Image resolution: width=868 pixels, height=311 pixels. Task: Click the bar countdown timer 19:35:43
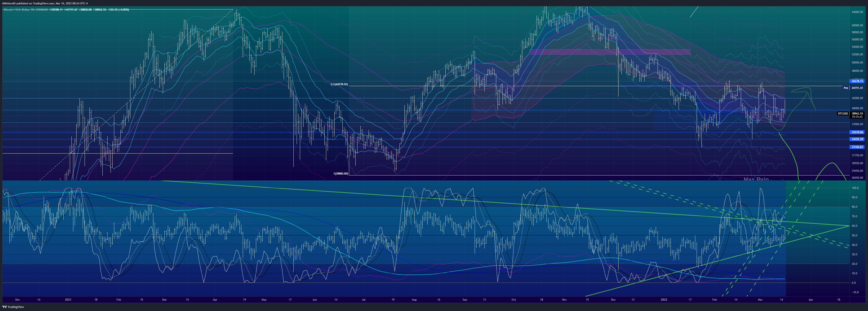click(857, 117)
